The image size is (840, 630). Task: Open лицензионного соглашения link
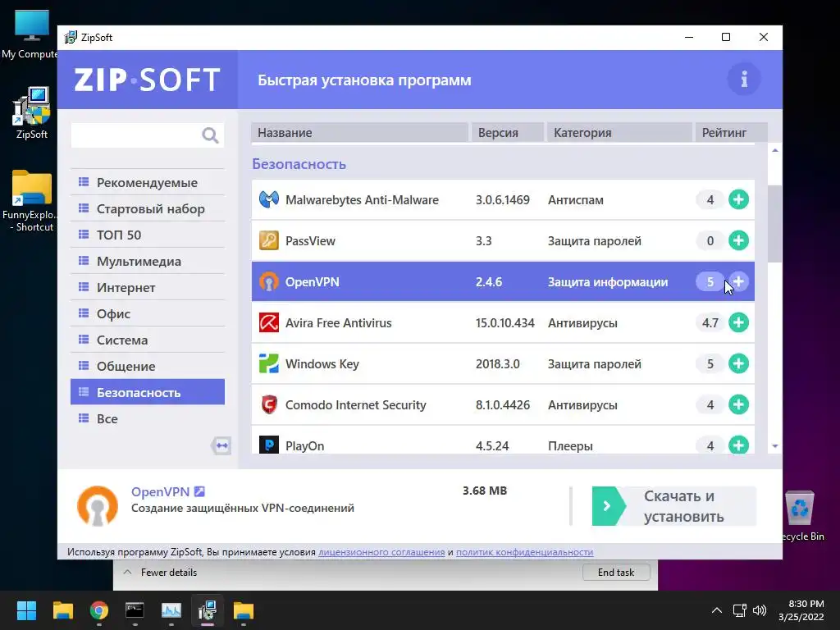[381, 552]
